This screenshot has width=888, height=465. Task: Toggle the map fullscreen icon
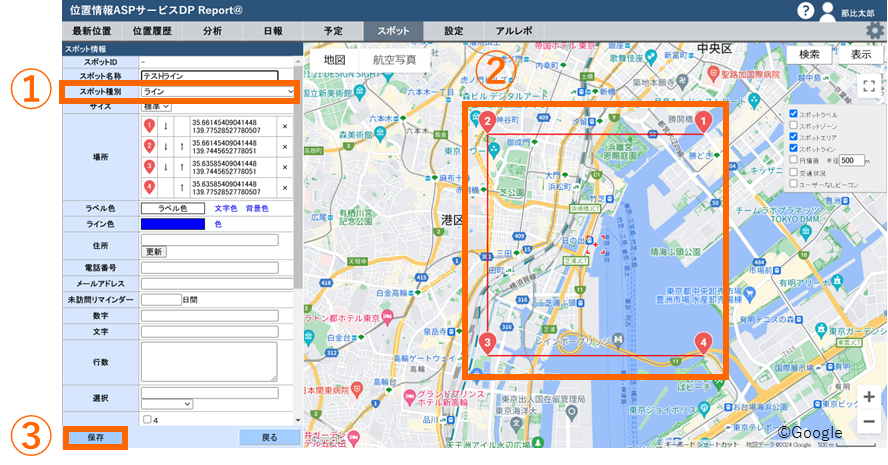click(x=869, y=86)
